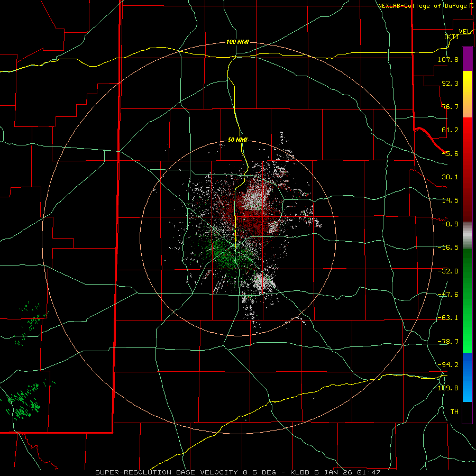Click the red segment of the color bar
Image resolution: width=476 pixels, height=476 pixels.
[467, 169]
